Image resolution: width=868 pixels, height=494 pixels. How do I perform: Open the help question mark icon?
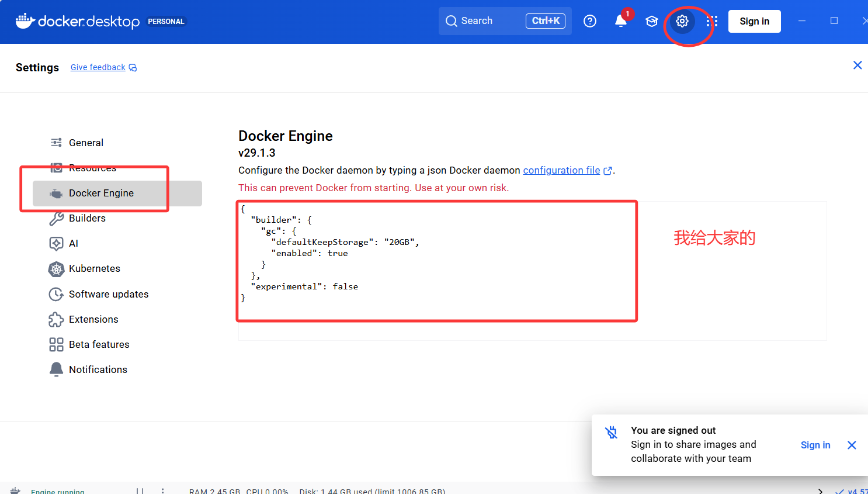(x=590, y=21)
